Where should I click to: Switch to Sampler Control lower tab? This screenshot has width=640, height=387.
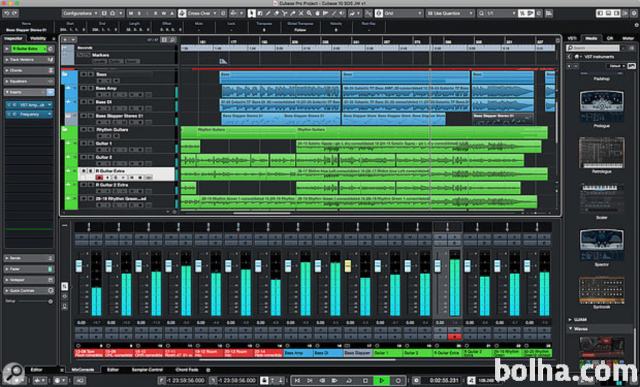click(x=147, y=370)
